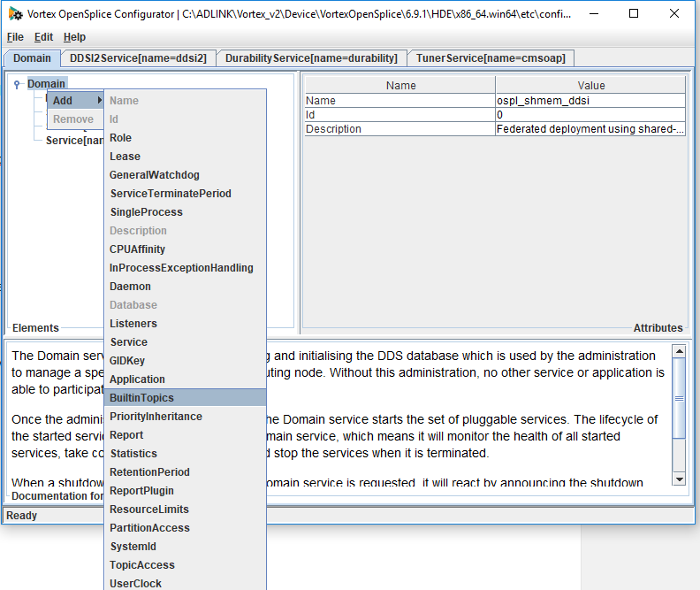Click the Name column header

pos(400,85)
